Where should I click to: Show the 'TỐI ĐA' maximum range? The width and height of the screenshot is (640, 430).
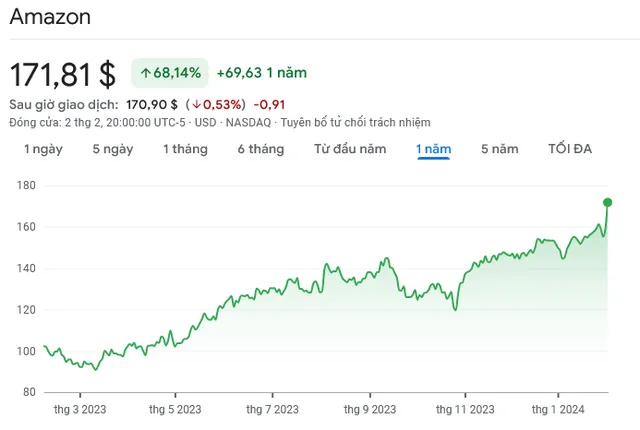tap(570, 149)
